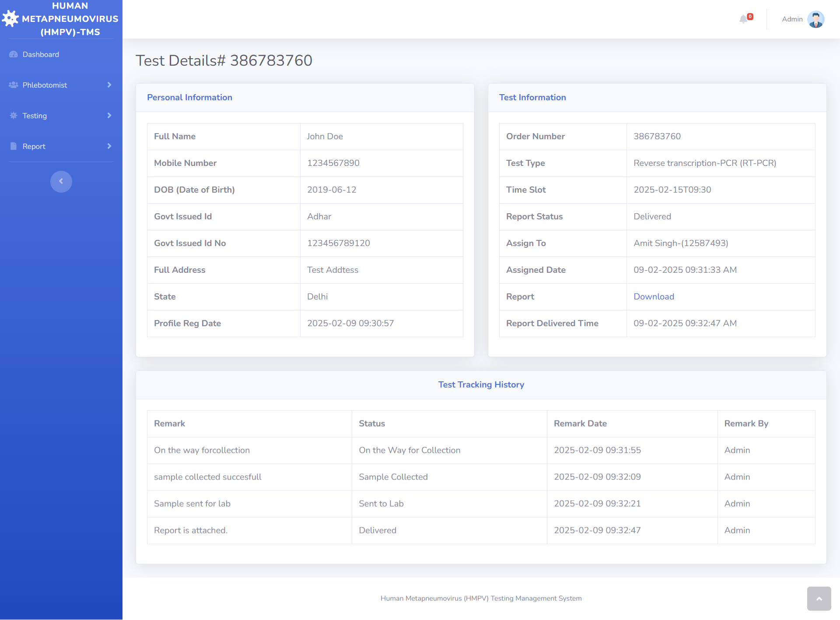Click the Delivered report status value
Screen dimensions: 840x620
point(652,216)
